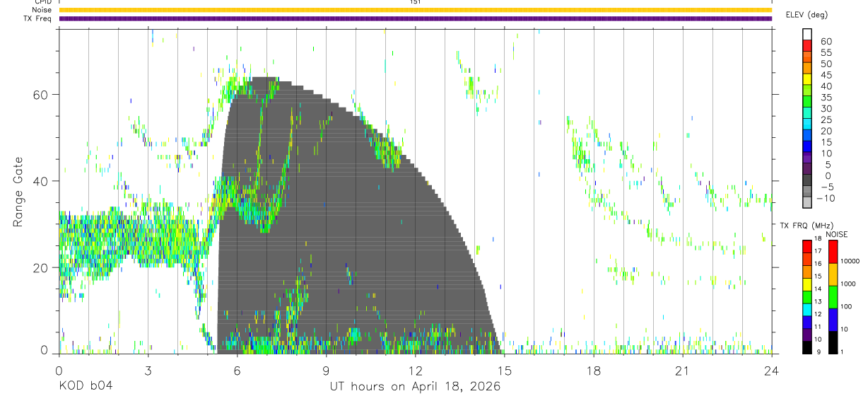Select the red band of ELEV colorbar
This screenshot has height=401, width=868.
(x=807, y=46)
